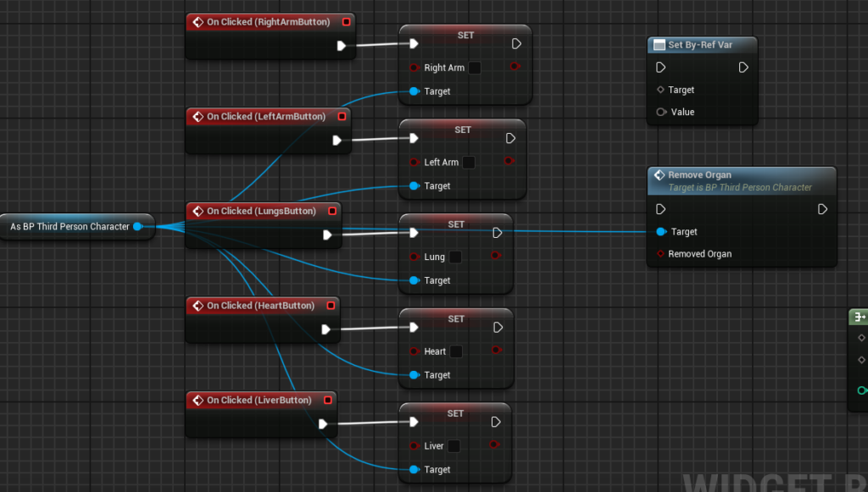Image resolution: width=868 pixels, height=492 pixels.
Task: Click the As BP Third Person Character output pin
Action: [137, 227]
